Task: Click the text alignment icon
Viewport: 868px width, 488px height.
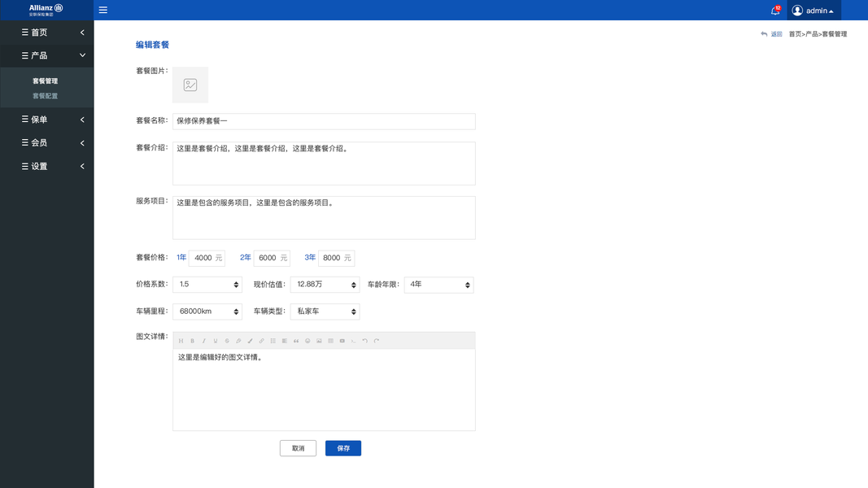Action: pos(285,341)
